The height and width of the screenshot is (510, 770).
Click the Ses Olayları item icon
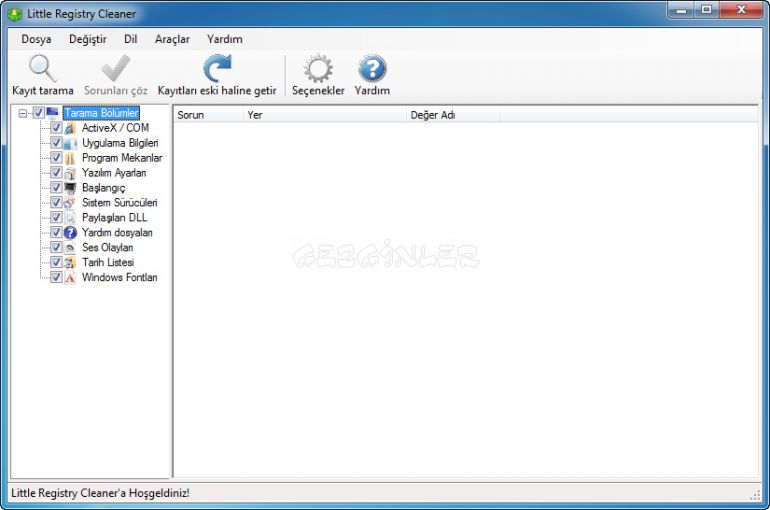(x=70, y=248)
